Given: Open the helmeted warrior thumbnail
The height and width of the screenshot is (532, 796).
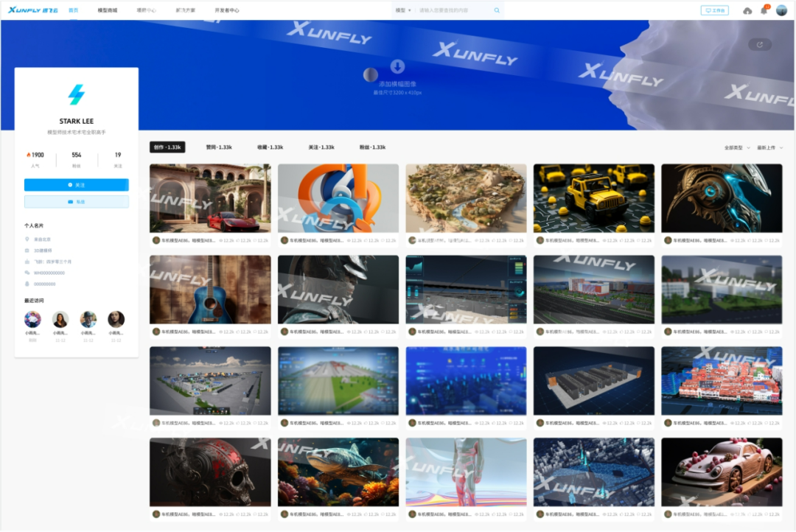Looking at the screenshot, I should (338, 290).
